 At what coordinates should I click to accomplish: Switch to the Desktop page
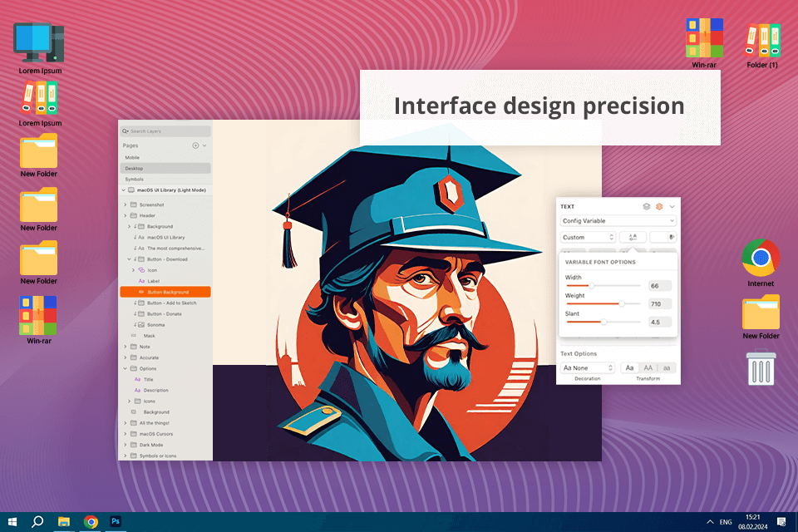coord(165,169)
